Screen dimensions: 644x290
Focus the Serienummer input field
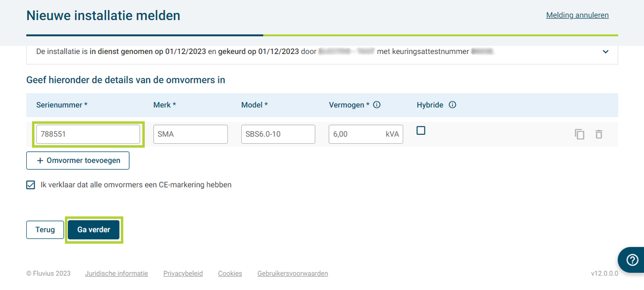pyautogui.click(x=88, y=134)
